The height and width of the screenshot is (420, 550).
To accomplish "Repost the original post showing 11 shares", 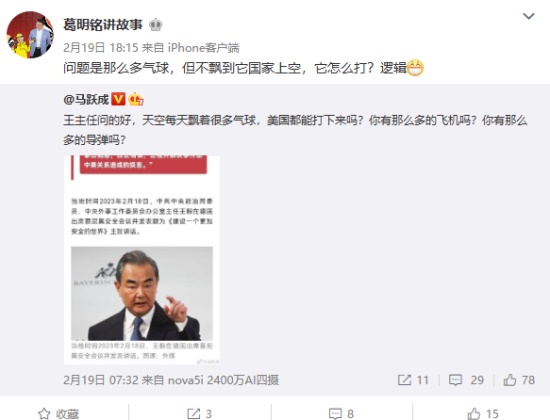I will click(413, 380).
